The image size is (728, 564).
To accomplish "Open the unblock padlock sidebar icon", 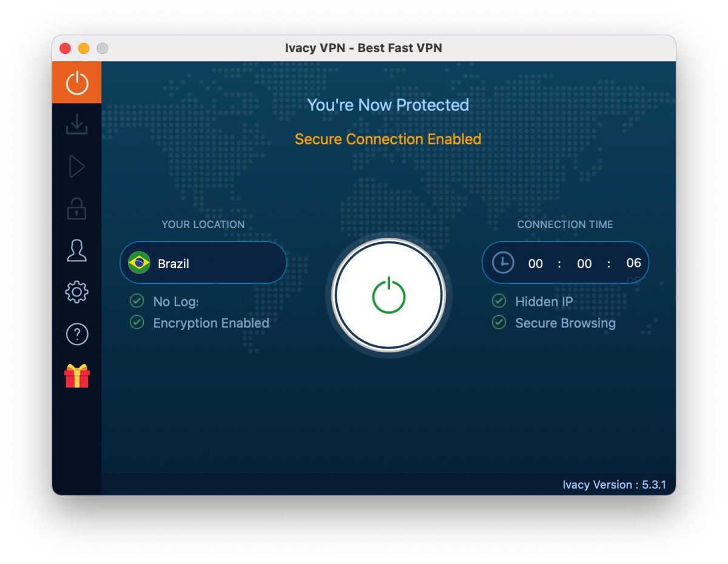I will pos(76,209).
